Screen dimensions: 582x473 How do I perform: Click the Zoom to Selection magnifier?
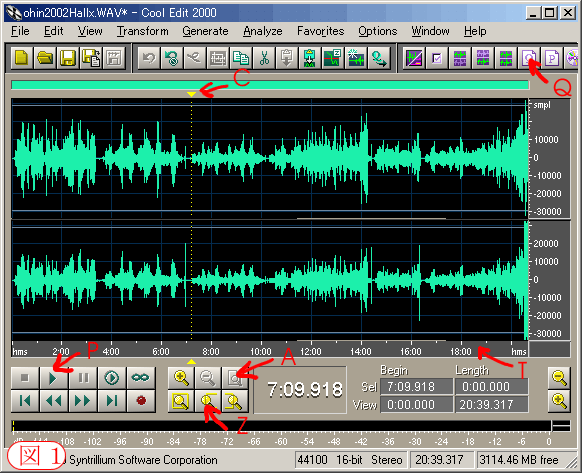181,401
